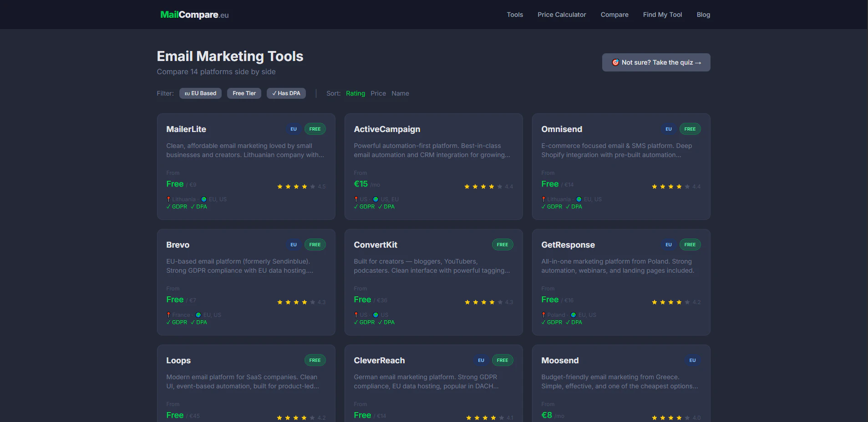The height and width of the screenshot is (422, 868).
Task: Click the Poland location pin on GetResponse
Action: pyautogui.click(x=543, y=315)
